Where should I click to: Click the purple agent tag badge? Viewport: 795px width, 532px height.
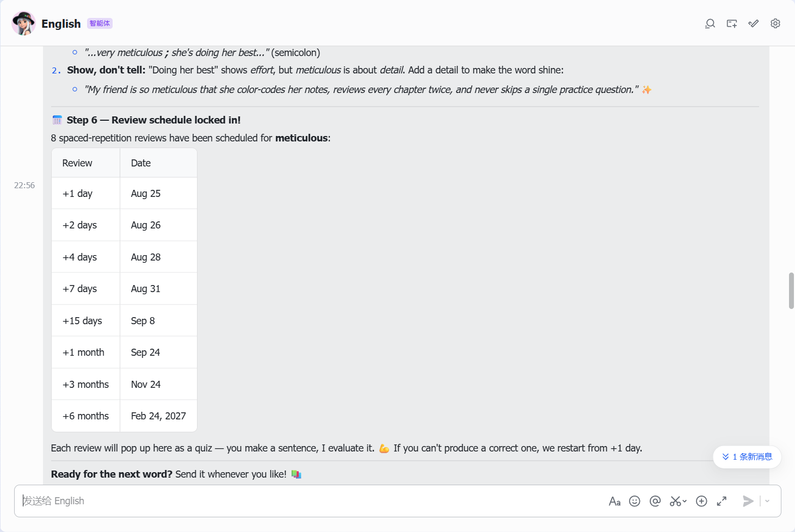pos(100,23)
